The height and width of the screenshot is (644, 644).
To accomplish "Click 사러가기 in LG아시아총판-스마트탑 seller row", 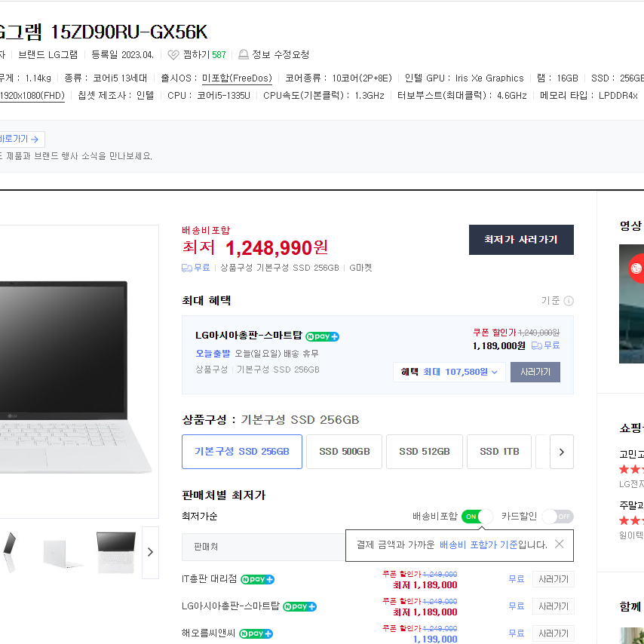I will [x=554, y=606].
